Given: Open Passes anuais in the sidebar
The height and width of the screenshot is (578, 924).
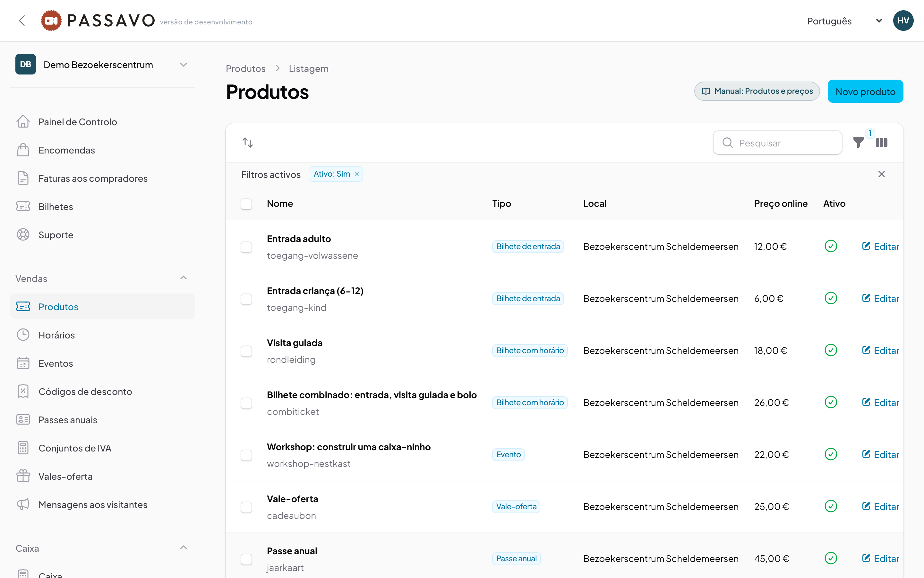Looking at the screenshot, I should click(102, 420).
